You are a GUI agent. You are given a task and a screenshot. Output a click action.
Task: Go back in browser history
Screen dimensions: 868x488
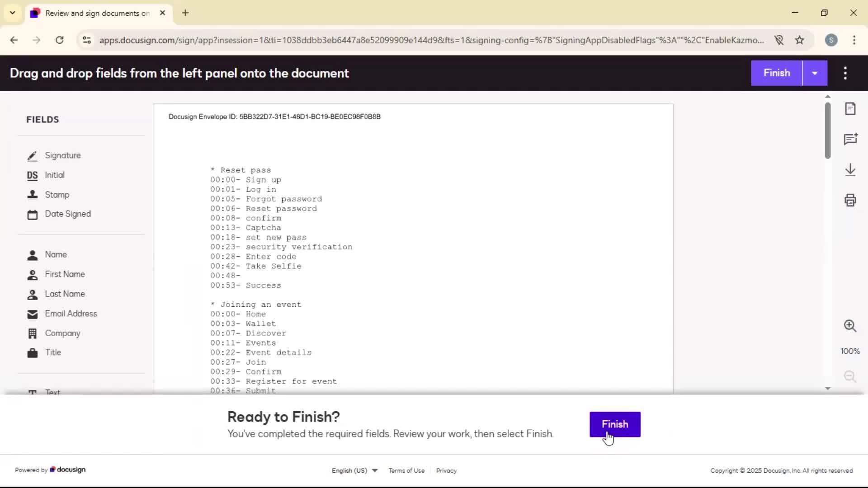pyautogui.click(x=14, y=40)
